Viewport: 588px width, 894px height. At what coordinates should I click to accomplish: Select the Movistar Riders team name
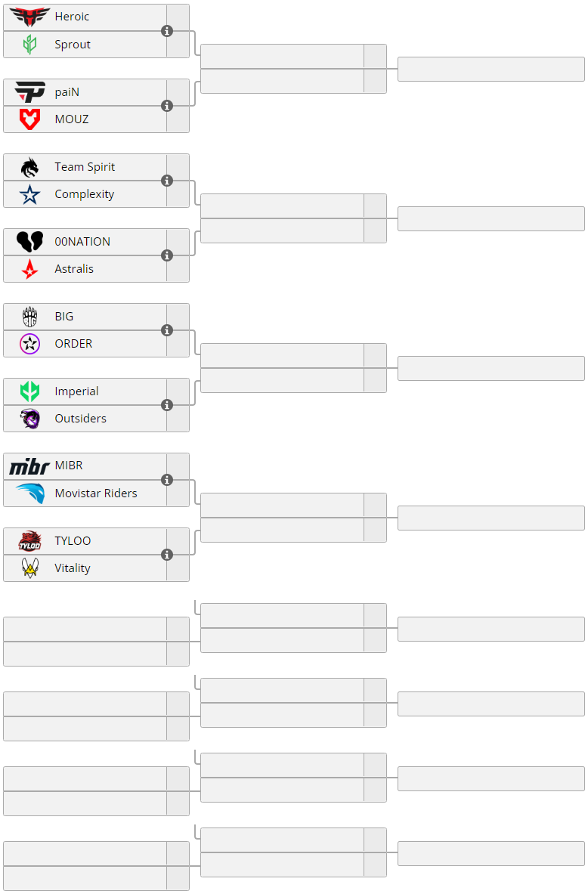pos(96,493)
